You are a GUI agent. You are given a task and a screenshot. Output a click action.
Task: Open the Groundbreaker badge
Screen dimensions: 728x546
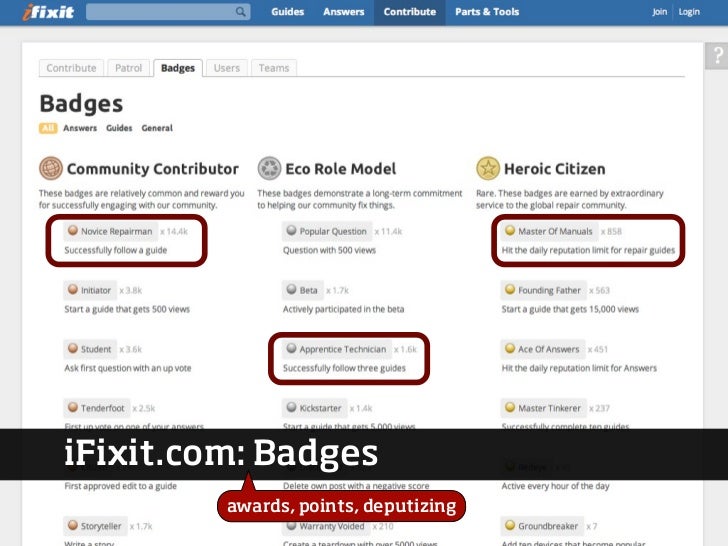[x=542, y=526]
